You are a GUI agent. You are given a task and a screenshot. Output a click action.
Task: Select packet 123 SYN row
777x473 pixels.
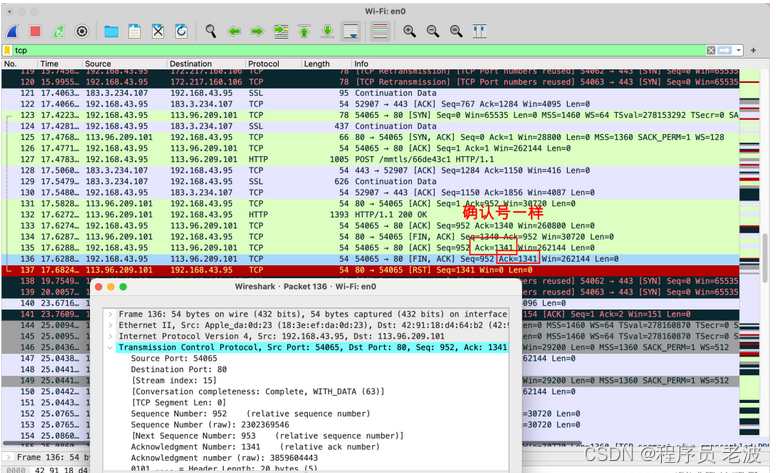370,115
